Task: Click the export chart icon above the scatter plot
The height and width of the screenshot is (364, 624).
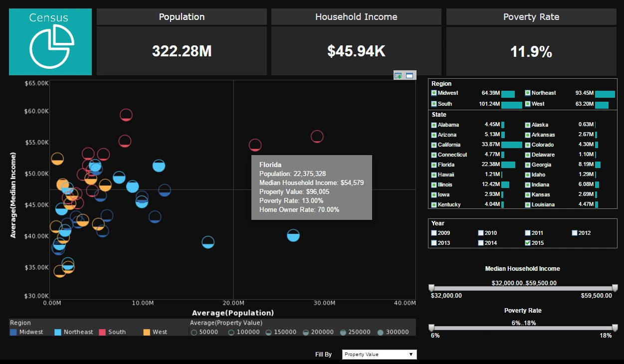Action: click(x=398, y=75)
